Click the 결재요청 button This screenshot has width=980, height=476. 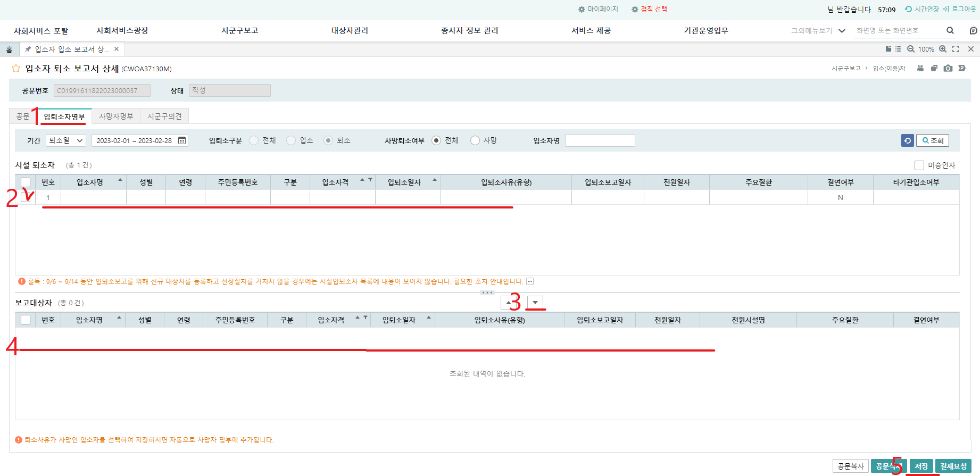coord(953,466)
